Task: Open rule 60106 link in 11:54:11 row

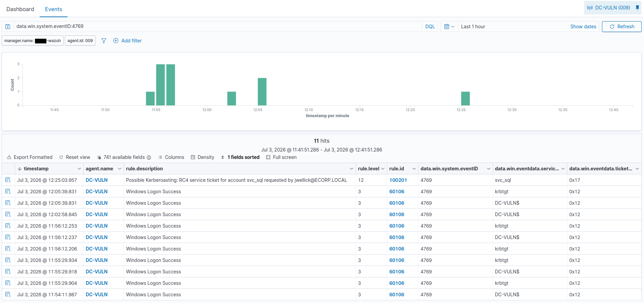Action: click(397, 295)
